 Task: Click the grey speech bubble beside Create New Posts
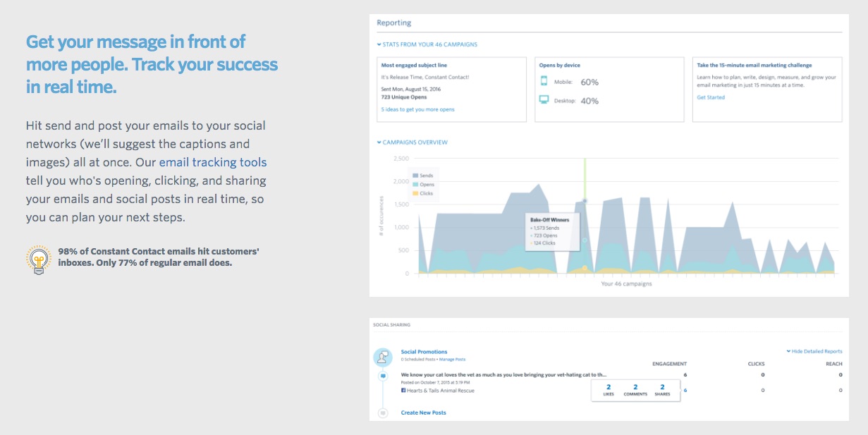tap(383, 412)
